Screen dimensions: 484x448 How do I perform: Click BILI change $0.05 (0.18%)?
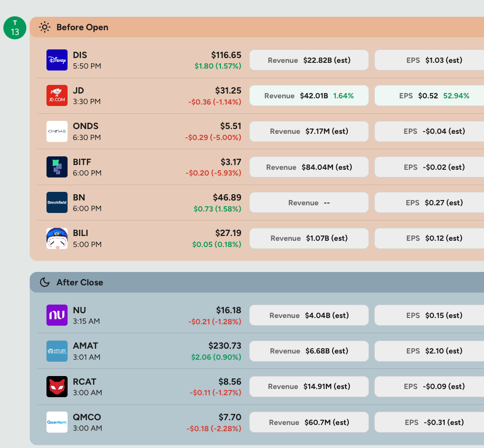[217, 245]
